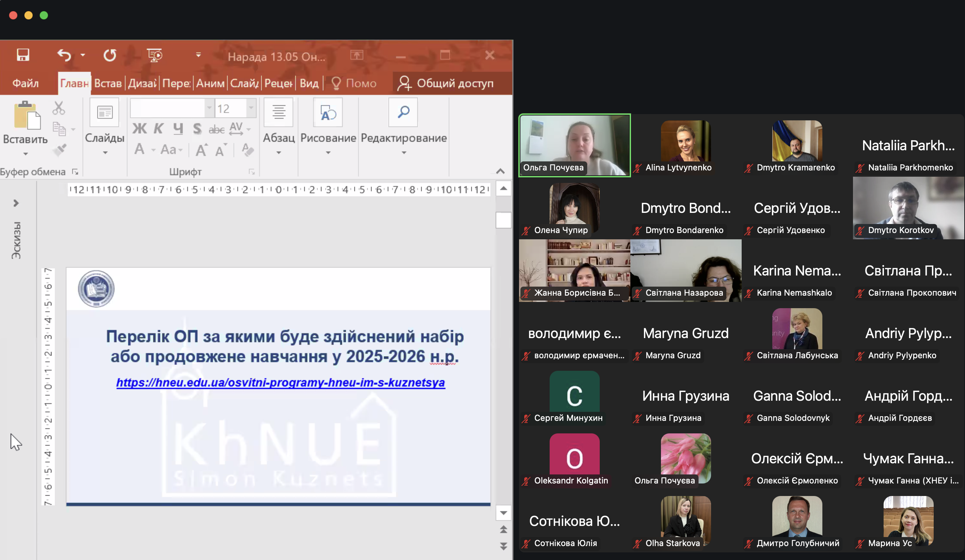This screenshot has width=965, height=560.
Task: Click the Cut scissors icon
Action: pos(58,108)
